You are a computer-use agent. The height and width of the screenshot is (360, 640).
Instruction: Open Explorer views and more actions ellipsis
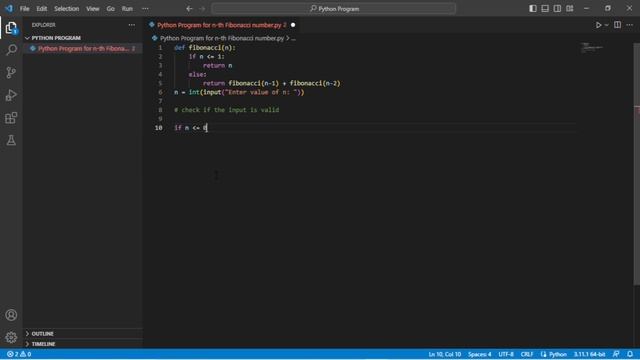131,25
